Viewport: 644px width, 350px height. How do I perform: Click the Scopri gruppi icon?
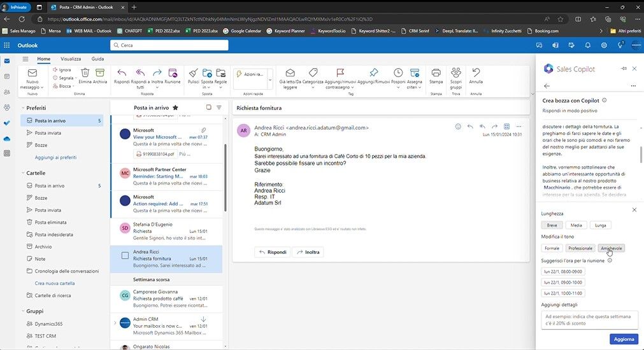click(456, 73)
